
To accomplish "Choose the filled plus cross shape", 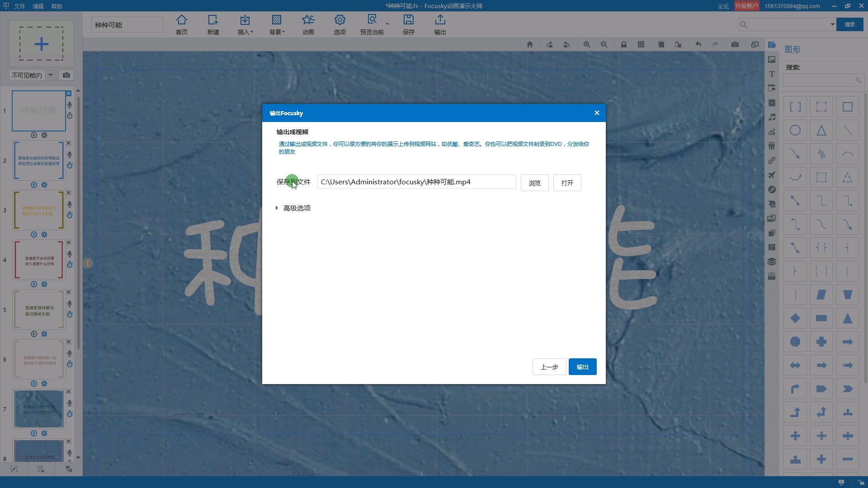I will 821,342.
